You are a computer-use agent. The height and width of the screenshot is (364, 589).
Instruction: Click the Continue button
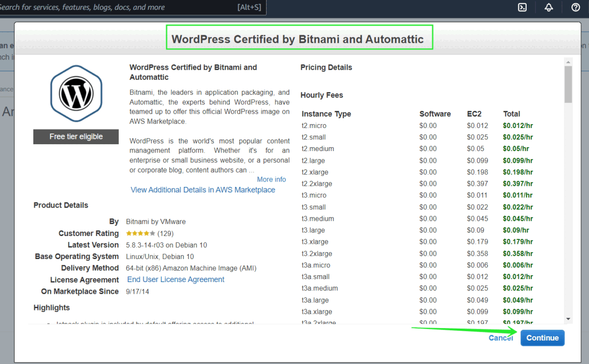click(x=542, y=338)
